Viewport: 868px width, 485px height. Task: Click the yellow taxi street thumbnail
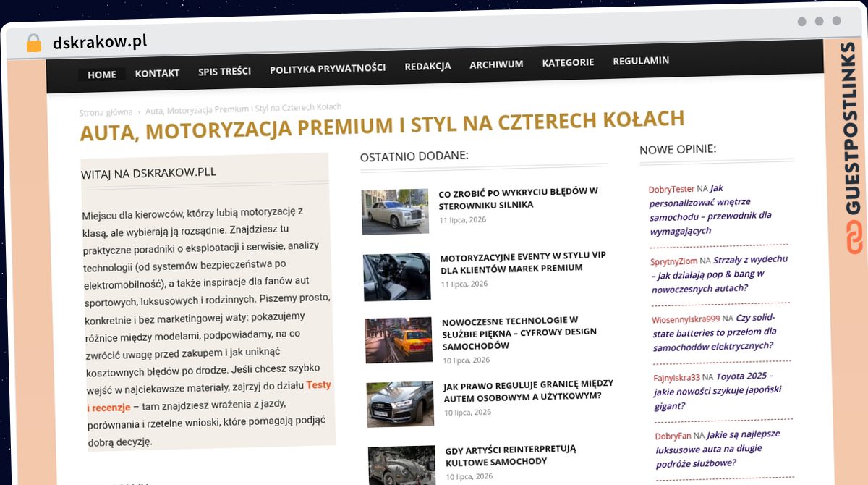coord(399,339)
